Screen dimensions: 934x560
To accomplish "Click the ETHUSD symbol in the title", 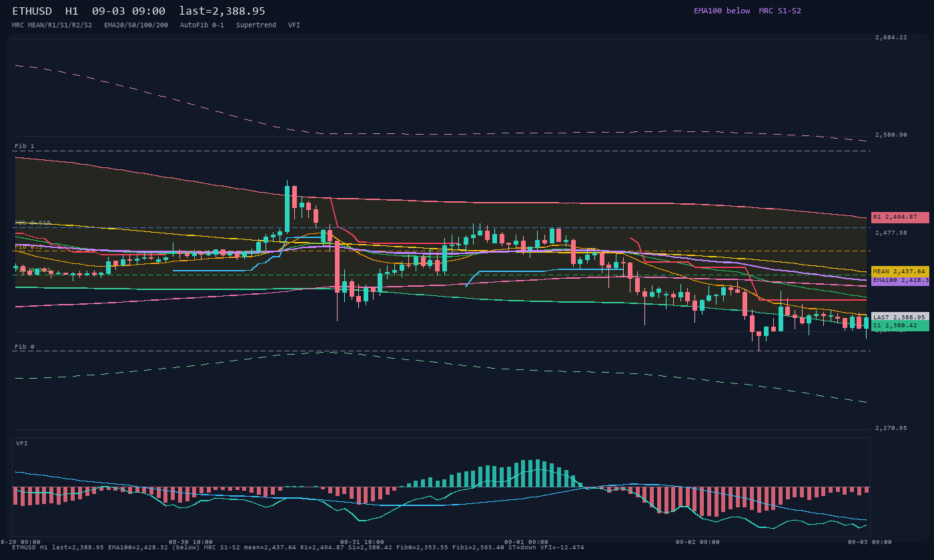I will click(x=32, y=11).
